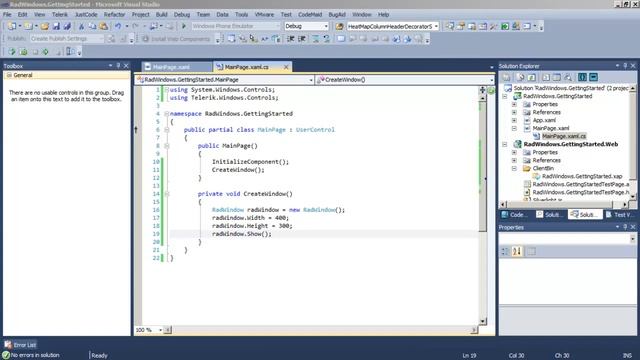Click the Open File folder icon
Image resolution: width=640 pixels, height=360 pixels.
45,26
